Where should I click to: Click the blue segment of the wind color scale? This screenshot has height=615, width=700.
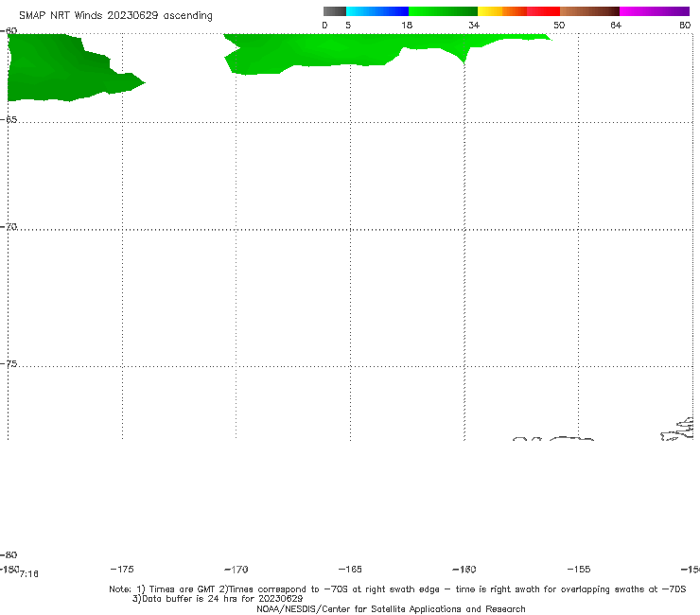(377, 11)
